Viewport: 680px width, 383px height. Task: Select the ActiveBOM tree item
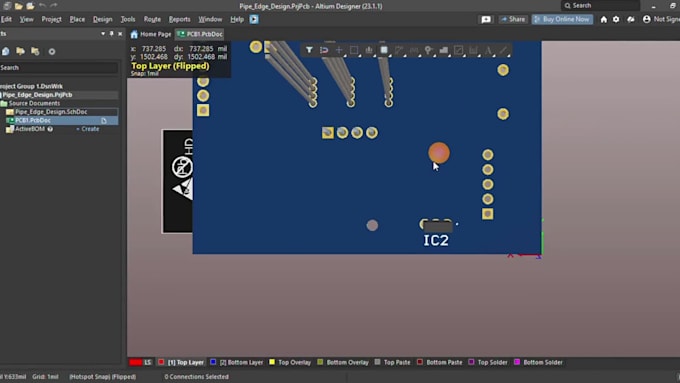click(30, 129)
